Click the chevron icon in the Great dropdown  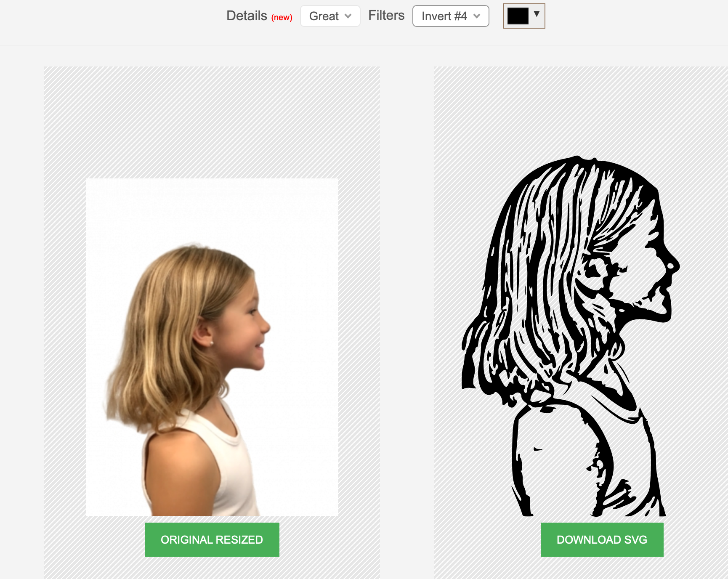click(x=348, y=16)
